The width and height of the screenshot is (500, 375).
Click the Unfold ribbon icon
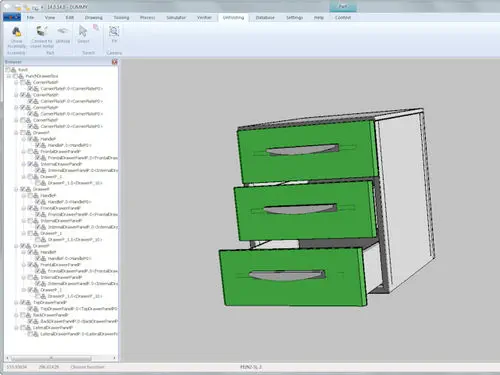coord(63,31)
